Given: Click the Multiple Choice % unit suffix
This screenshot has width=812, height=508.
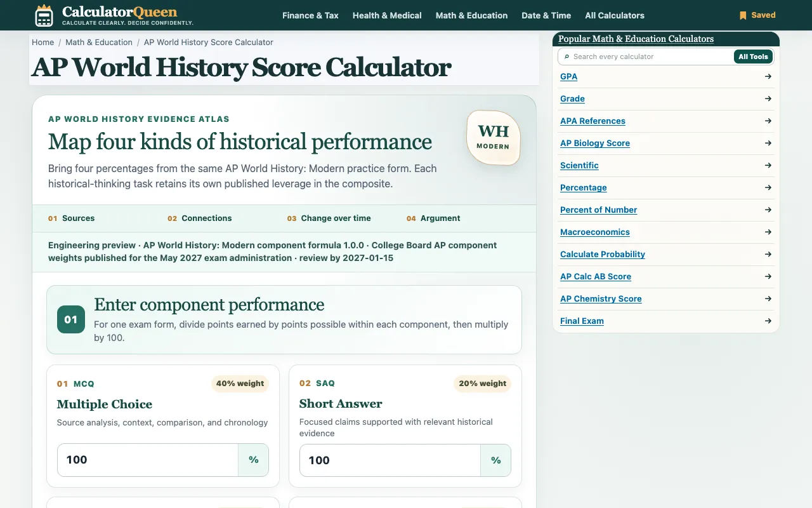Looking at the screenshot, I should tap(254, 460).
